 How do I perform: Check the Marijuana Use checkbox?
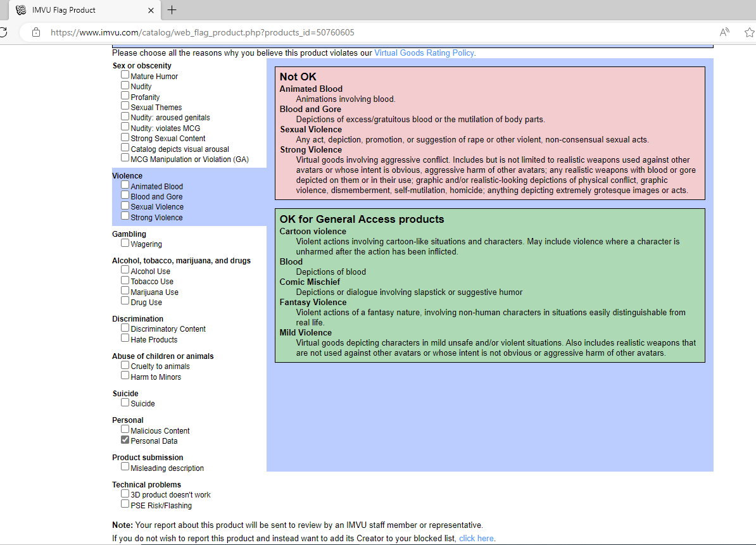click(125, 291)
